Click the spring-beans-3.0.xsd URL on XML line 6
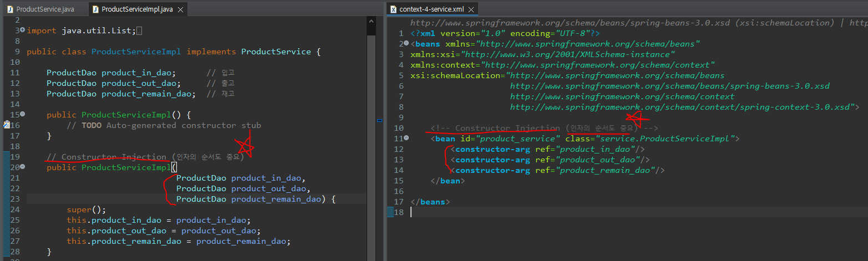 (x=669, y=86)
